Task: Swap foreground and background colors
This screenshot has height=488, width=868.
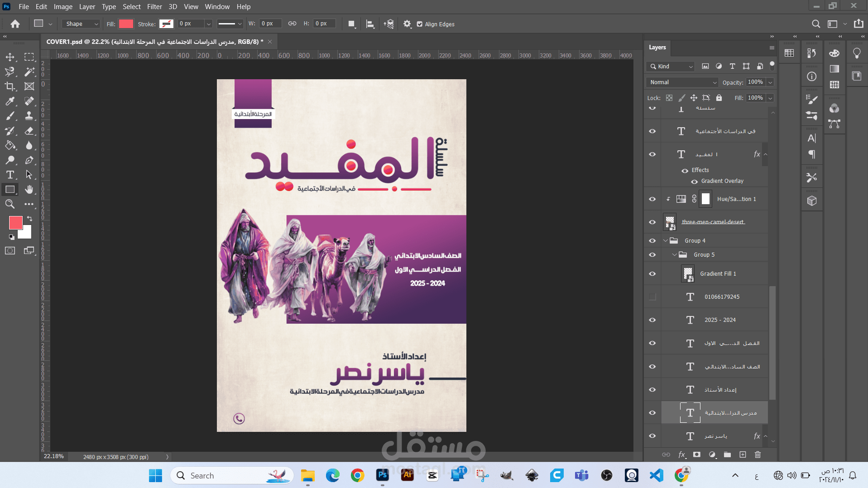Action: pos(29,218)
